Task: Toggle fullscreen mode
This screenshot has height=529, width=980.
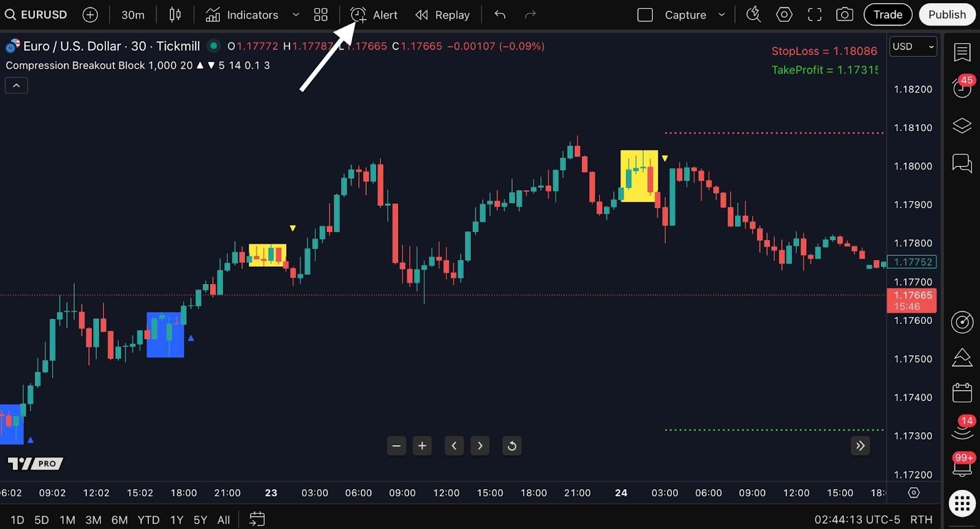Action: (815, 15)
